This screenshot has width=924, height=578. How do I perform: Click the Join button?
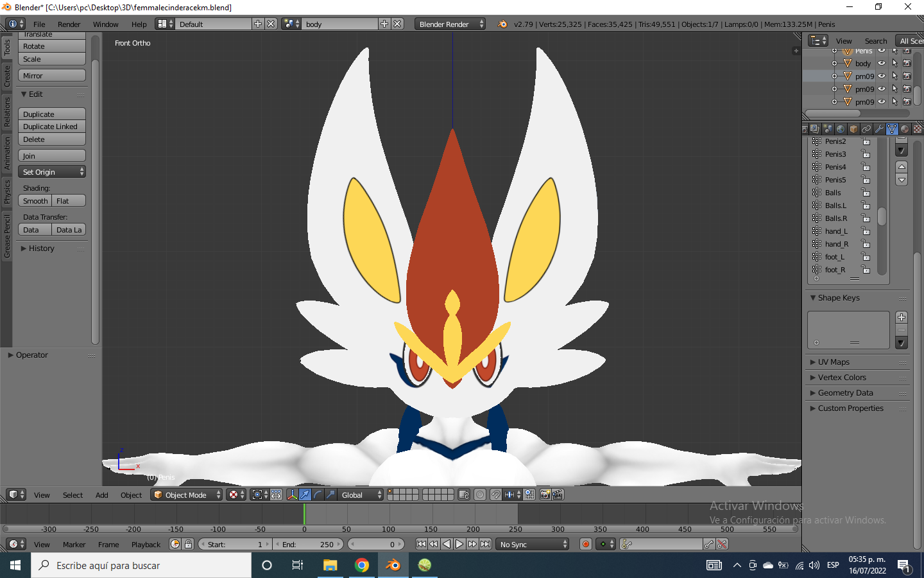[x=52, y=156]
